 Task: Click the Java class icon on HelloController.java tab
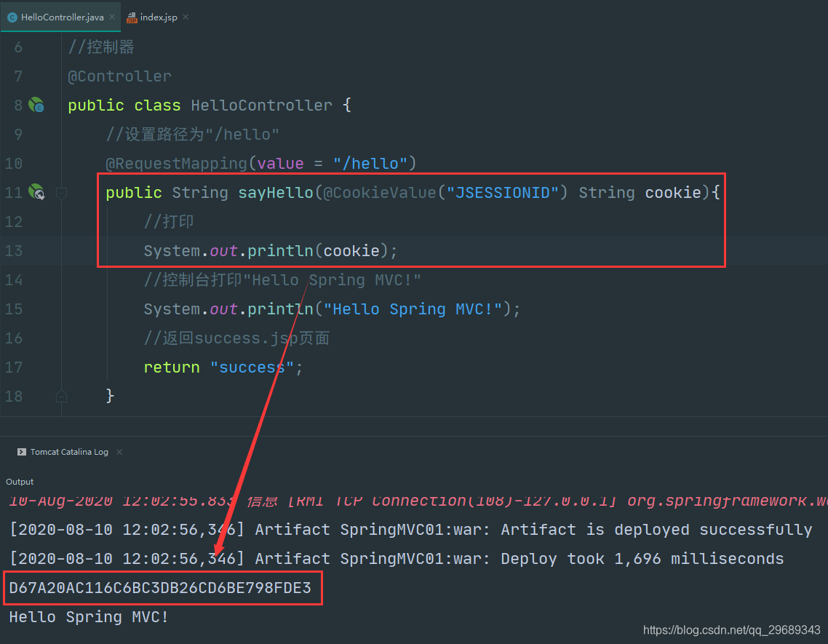pyautogui.click(x=12, y=17)
